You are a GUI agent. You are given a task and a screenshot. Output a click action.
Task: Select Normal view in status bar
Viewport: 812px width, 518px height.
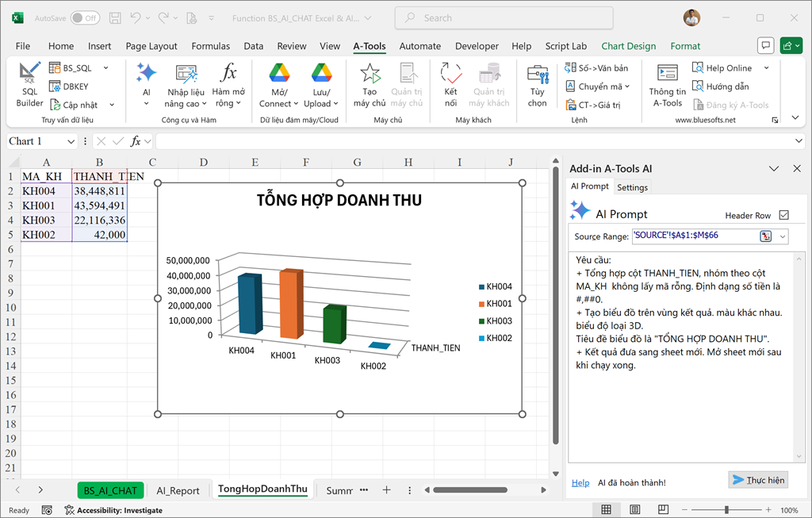tap(606, 510)
